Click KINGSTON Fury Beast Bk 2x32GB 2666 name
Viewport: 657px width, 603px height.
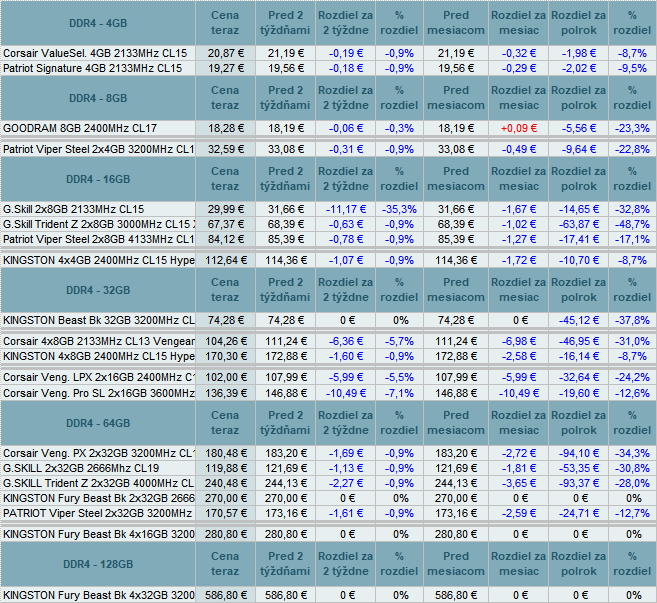click(x=98, y=498)
